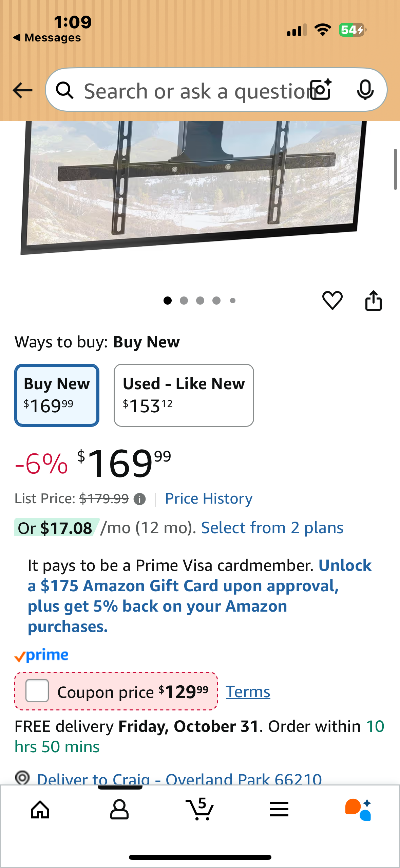Image resolution: width=400 pixels, height=868 pixels.
Task: Tap the info icon next to List Price
Action: tap(140, 499)
